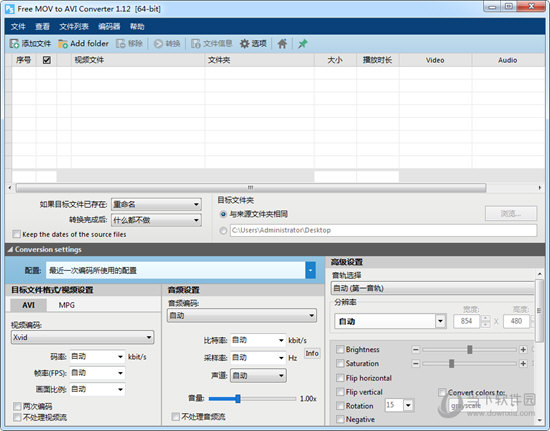Open Options (选项) gear icon
The image size is (550, 431).
[244, 43]
